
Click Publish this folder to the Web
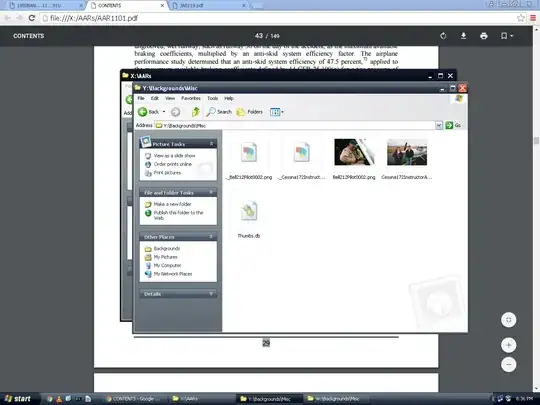pyautogui.click(x=178, y=215)
